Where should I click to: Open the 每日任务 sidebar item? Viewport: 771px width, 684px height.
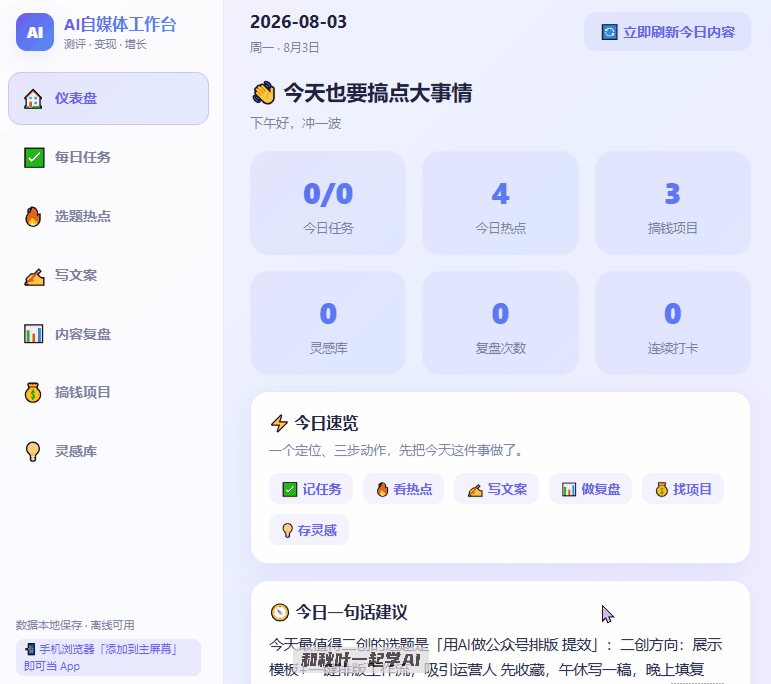coord(109,157)
